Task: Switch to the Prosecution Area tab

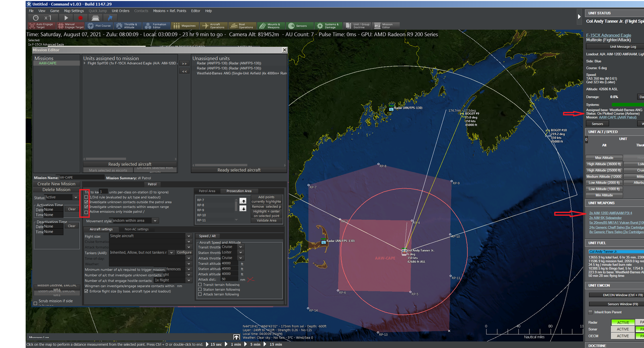Action: coord(239,191)
